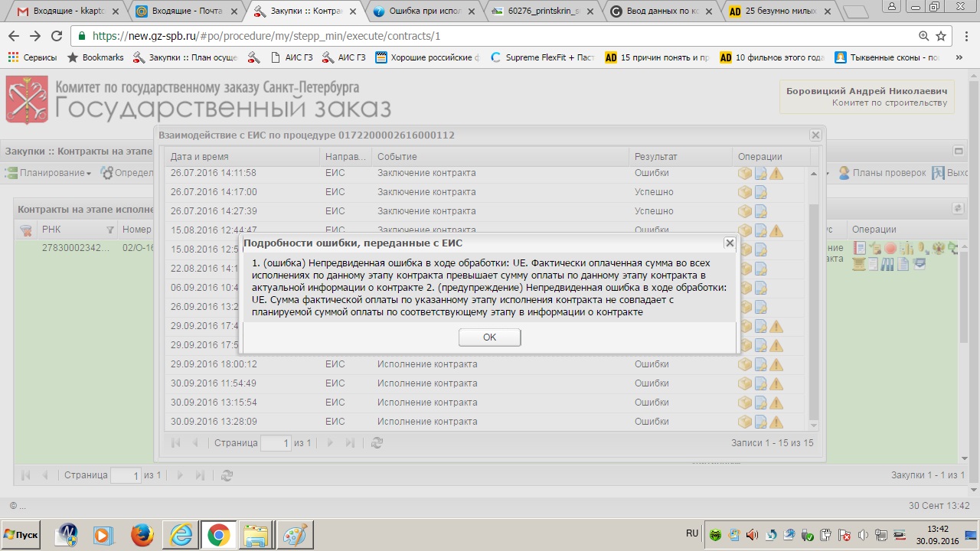Open document icon in row 26.07.2016 14:27:39
This screenshot has width=980, height=551.
(760, 211)
